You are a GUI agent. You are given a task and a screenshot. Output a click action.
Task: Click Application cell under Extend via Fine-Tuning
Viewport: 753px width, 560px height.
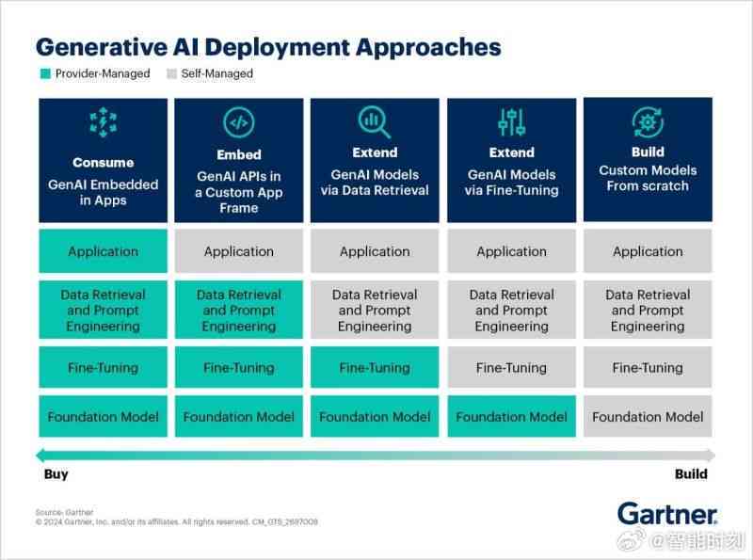(511, 251)
